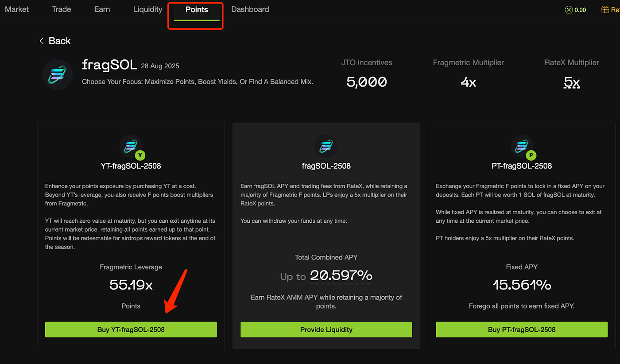The height and width of the screenshot is (364, 620).
Task: Click the Provide Liquidity button
Action: point(326,329)
